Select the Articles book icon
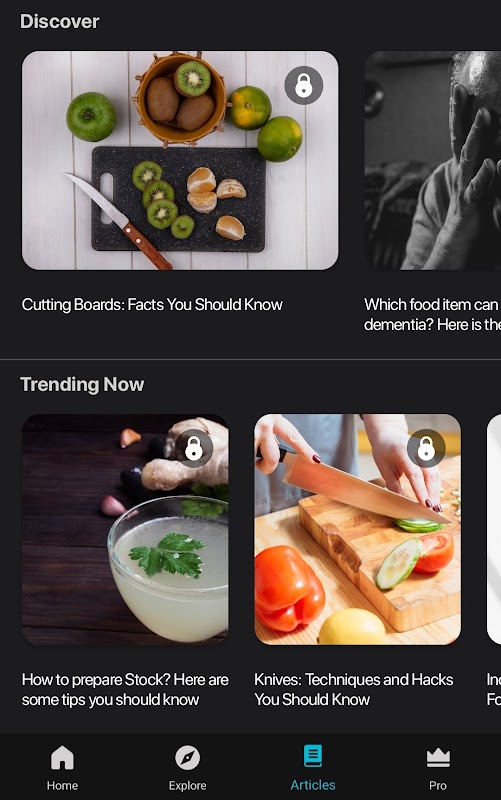501x800 pixels. [313, 756]
